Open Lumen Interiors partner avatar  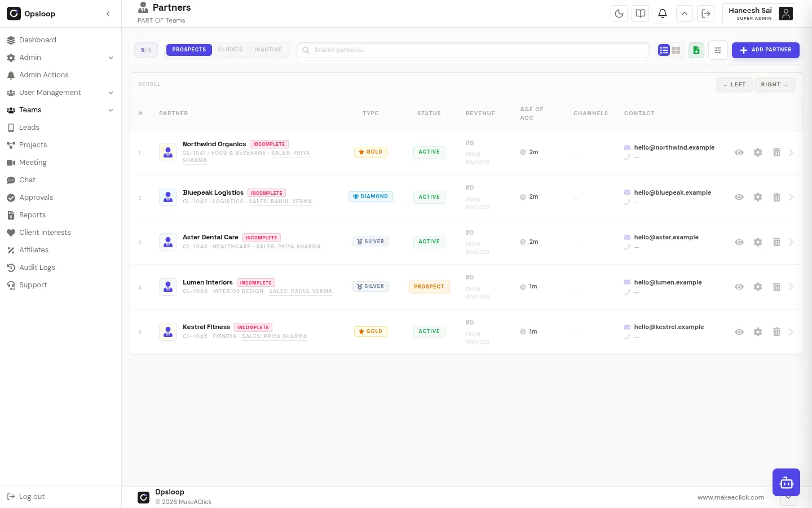(x=168, y=287)
